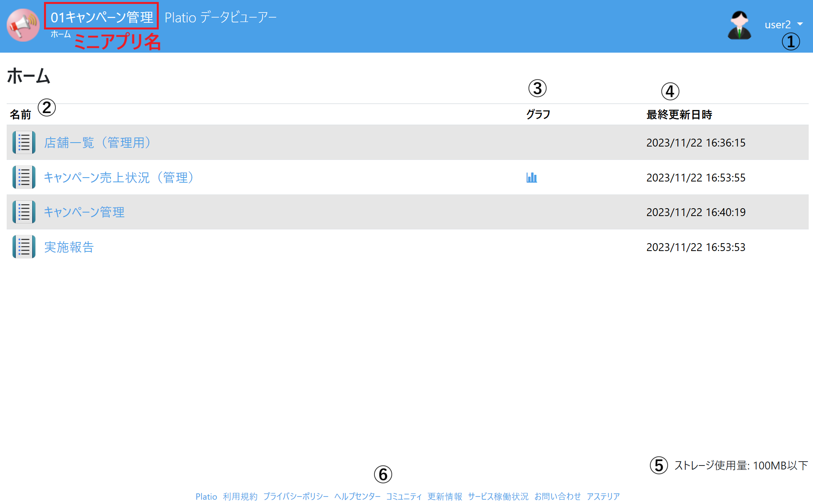This screenshot has width=813, height=504.
Task: Click the list icon beside 実施報告
Action: [24, 247]
